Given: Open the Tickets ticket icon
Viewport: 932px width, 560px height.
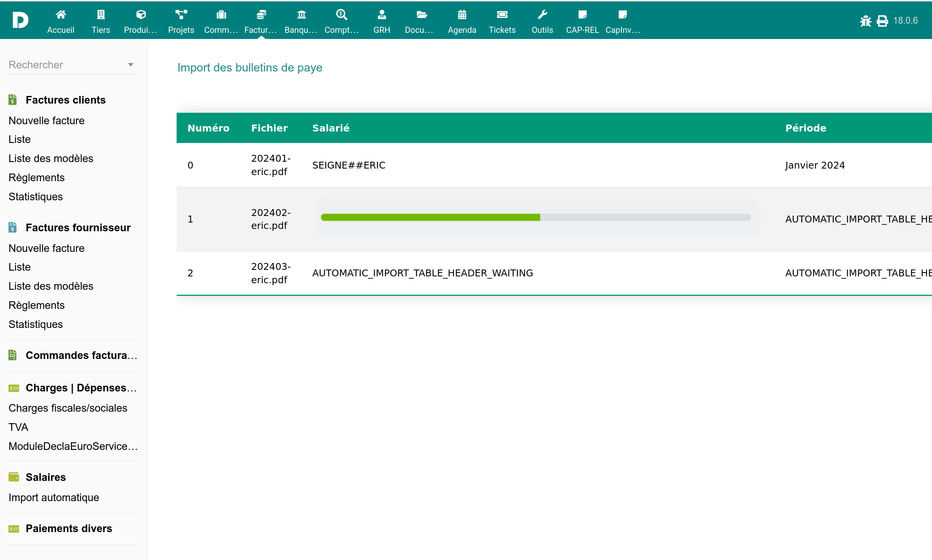Looking at the screenshot, I should pyautogui.click(x=502, y=15).
